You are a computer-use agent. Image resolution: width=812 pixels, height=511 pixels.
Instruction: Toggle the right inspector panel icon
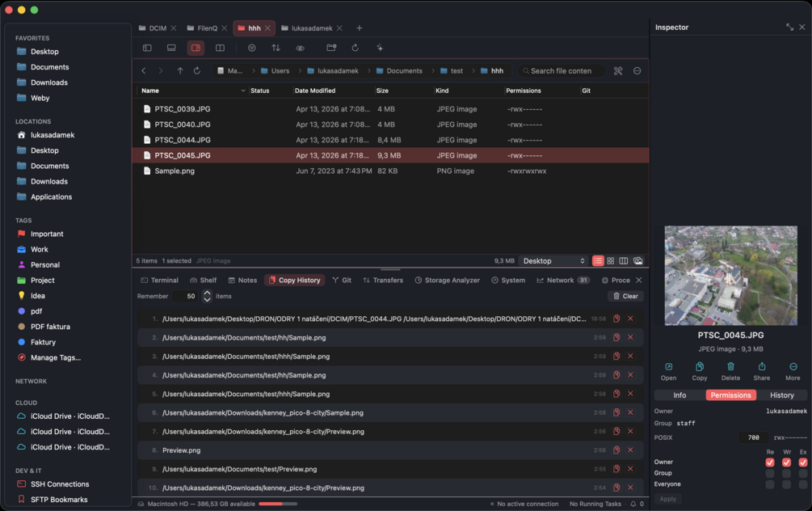coord(196,48)
